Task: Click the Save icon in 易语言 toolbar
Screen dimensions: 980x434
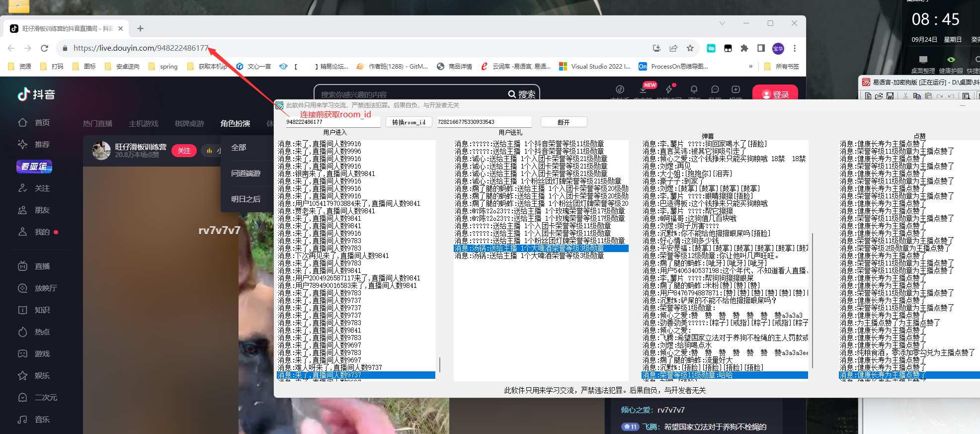Action: coord(890,96)
